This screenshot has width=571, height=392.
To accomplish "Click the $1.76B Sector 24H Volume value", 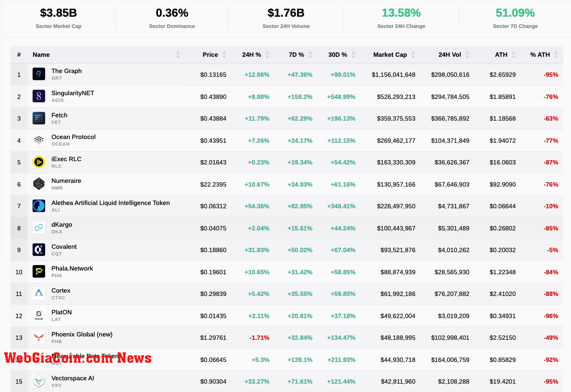I will [286, 13].
